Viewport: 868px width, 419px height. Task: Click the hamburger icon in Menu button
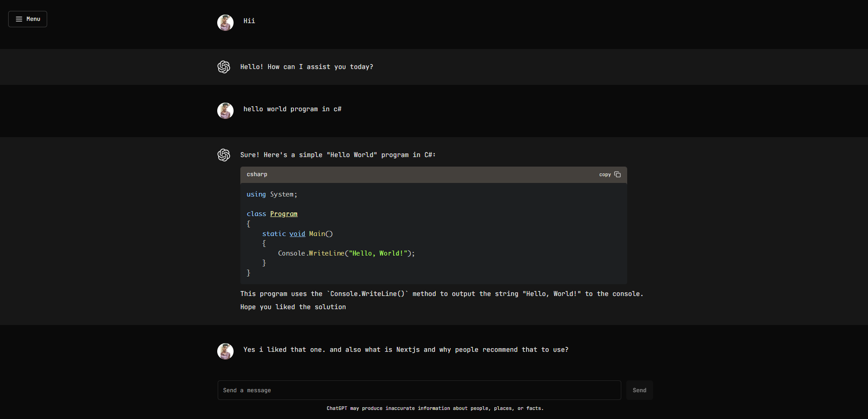pos(19,19)
